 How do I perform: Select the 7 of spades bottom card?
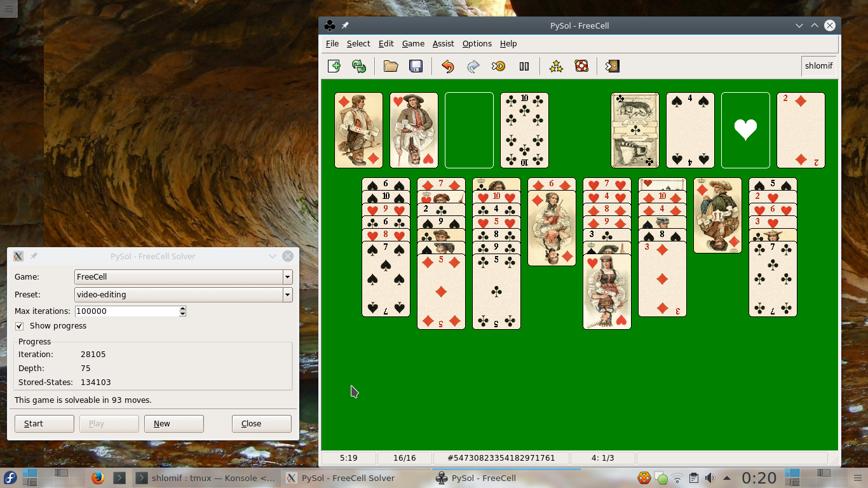pos(386,279)
